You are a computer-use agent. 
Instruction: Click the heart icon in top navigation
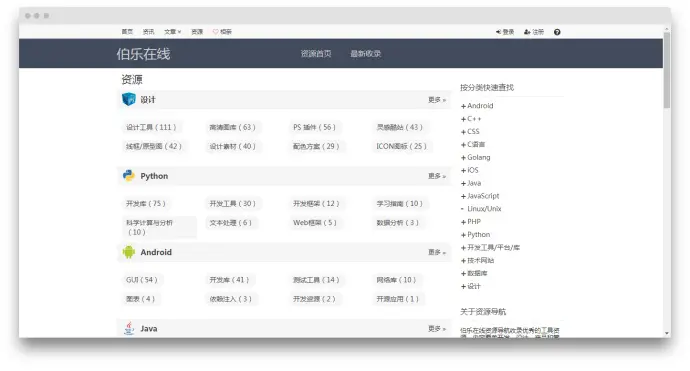coord(216,32)
